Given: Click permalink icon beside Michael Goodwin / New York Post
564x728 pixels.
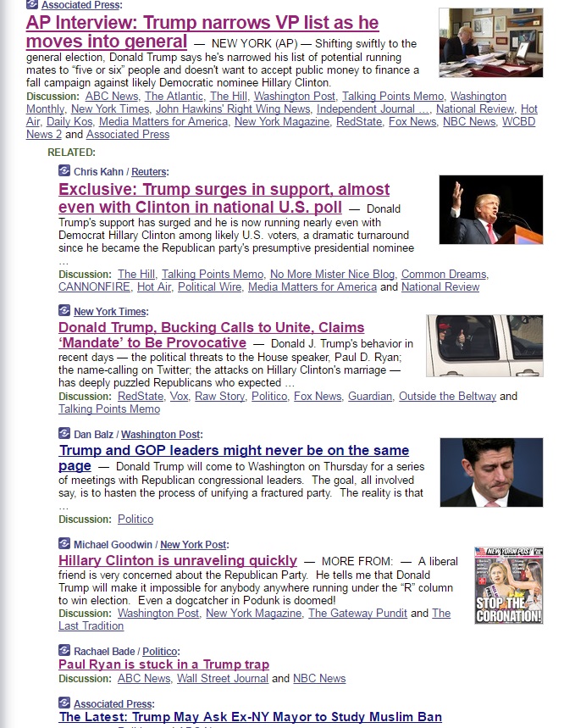Looking at the screenshot, I should pyautogui.click(x=64, y=544).
